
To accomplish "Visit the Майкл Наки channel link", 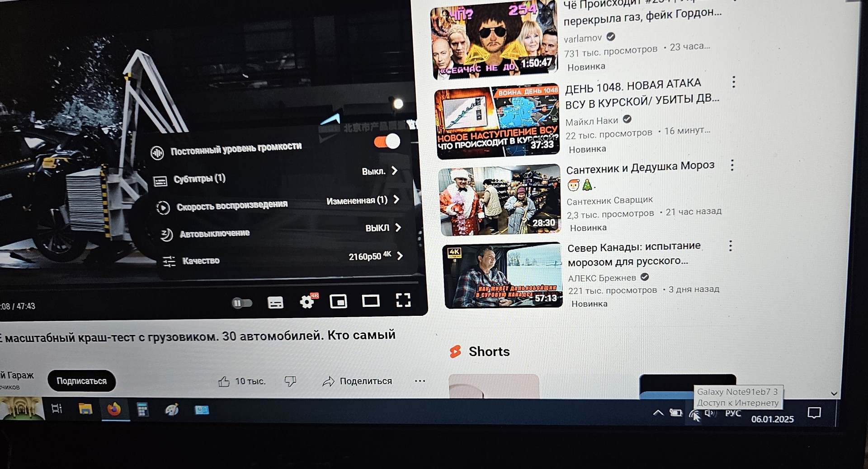I will (592, 121).
